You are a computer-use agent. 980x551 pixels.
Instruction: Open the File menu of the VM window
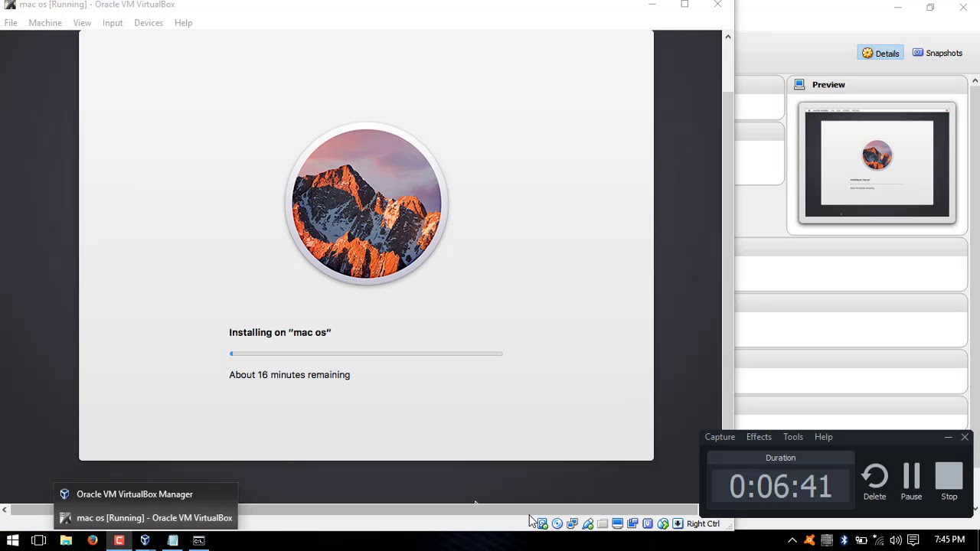tap(11, 23)
